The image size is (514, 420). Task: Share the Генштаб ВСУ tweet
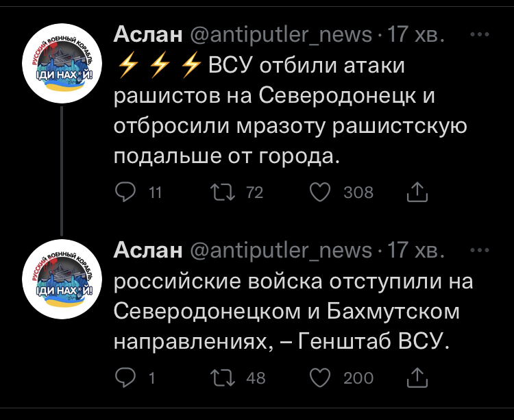point(417,378)
